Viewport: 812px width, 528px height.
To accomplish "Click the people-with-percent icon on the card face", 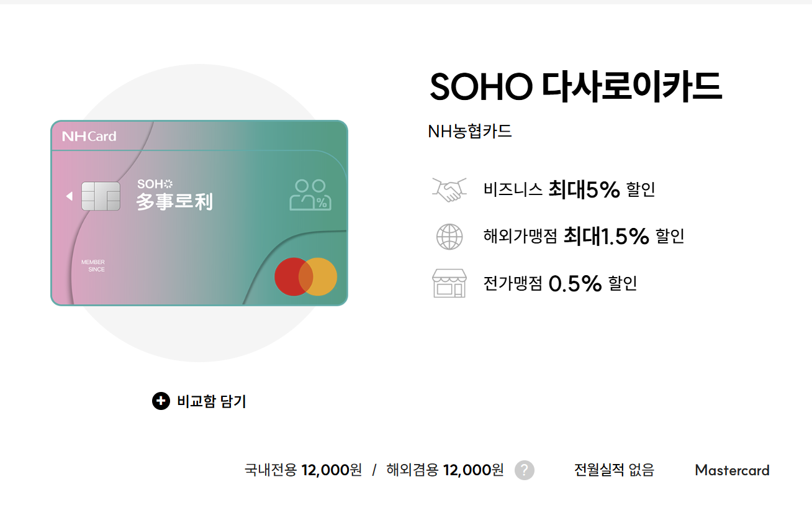I will (310, 197).
